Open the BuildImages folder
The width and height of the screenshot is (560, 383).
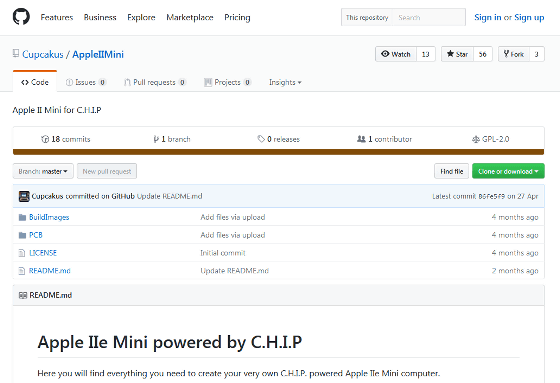[49, 217]
